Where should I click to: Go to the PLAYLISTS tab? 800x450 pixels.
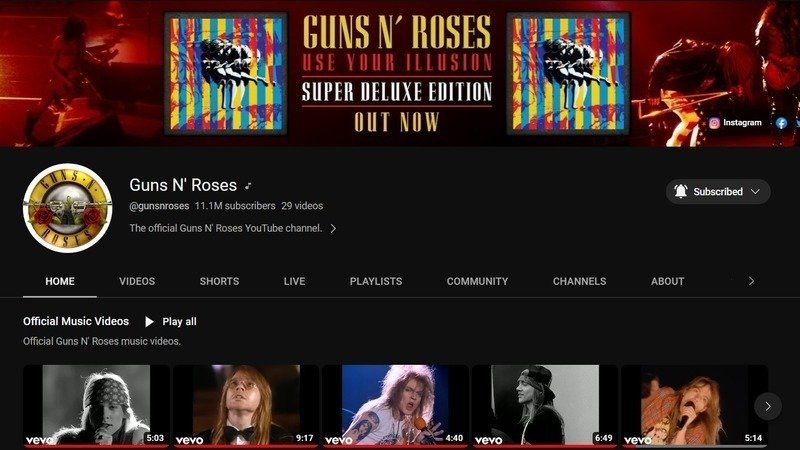[376, 281]
